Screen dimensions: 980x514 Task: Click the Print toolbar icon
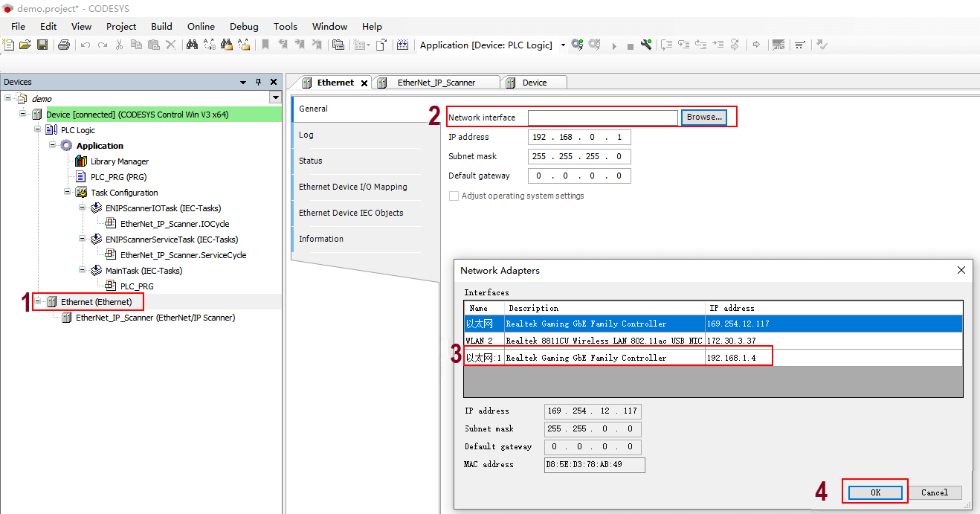point(63,45)
